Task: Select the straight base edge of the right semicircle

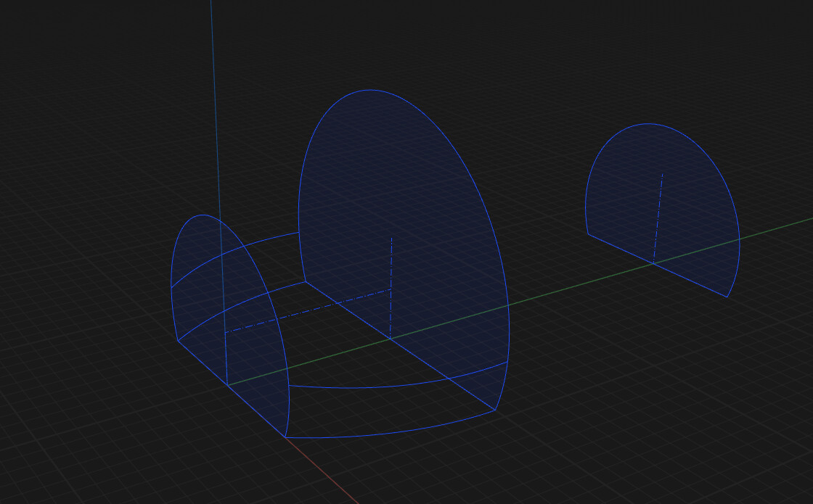Action: point(658,265)
